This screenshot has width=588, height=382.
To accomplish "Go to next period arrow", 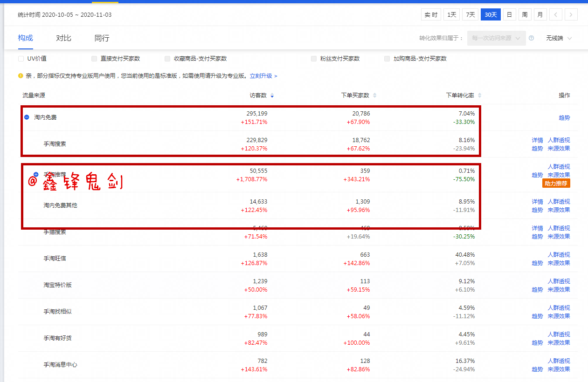I will pos(571,15).
